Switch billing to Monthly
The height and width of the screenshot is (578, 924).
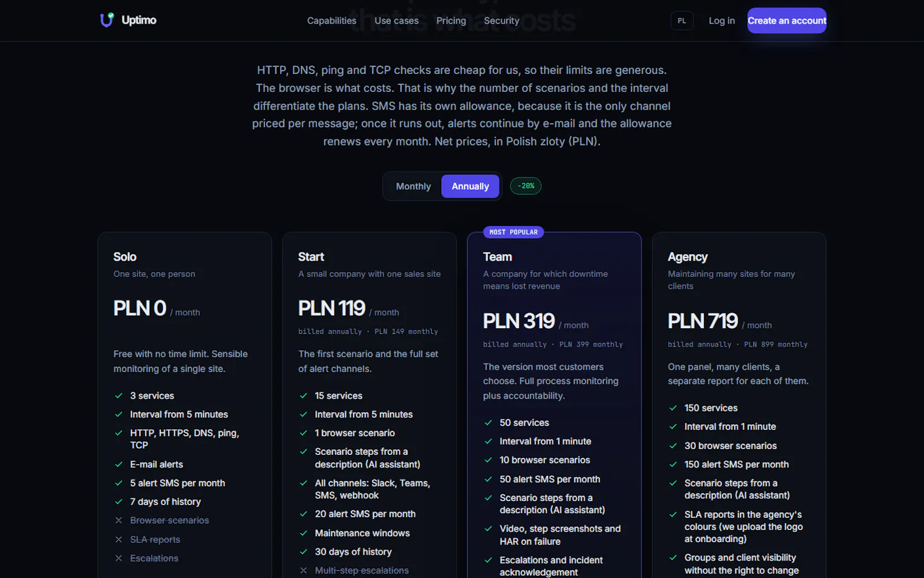(413, 186)
